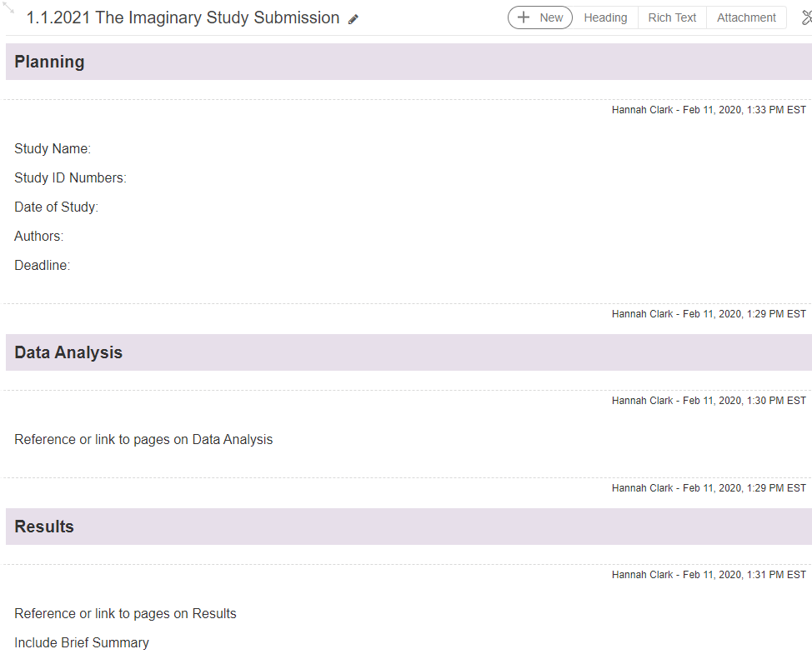The height and width of the screenshot is (659, 812).
Task: Add a Heading entry
Action: [605, 17]
